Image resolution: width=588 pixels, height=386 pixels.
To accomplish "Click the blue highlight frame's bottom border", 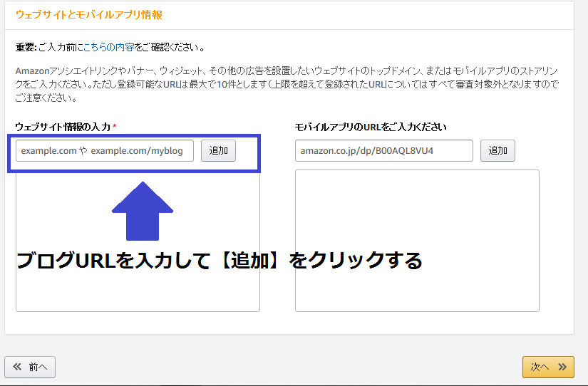I will point(134,171).
